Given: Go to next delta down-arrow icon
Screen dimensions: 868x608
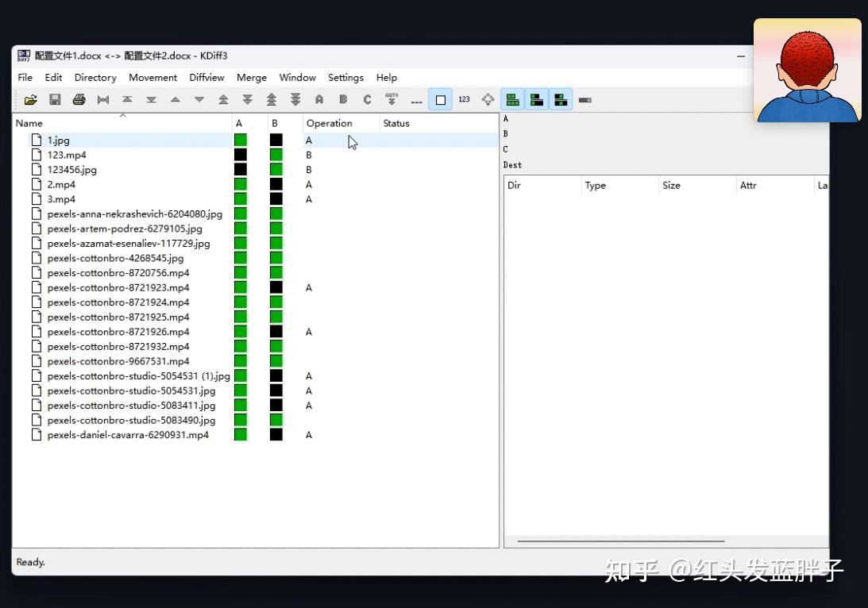Looking at the screenshot, I should (x=199, y=99).
